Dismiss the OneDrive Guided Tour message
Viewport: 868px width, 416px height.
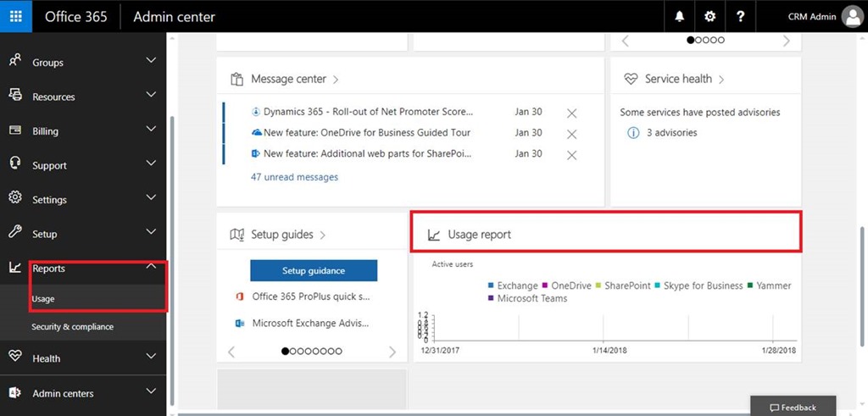click(x=571, y=134)
